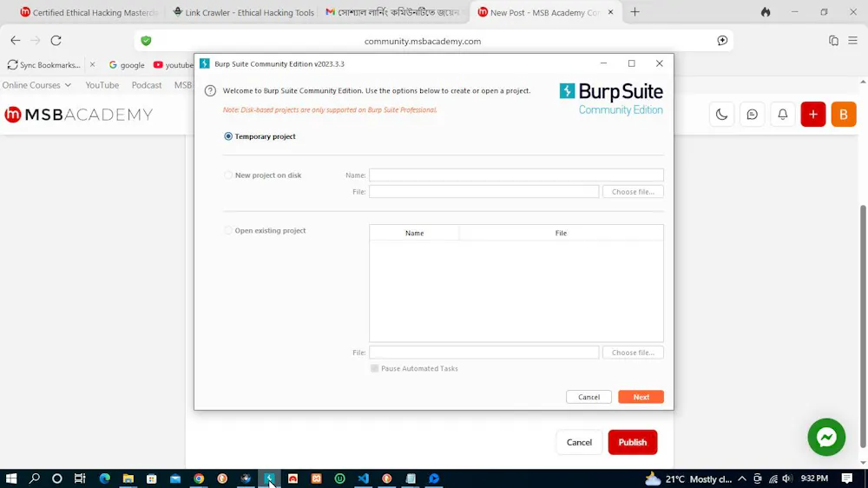Click the Burp Suite taskbar icon
The image size is (868, 488).
coord(269,478)
